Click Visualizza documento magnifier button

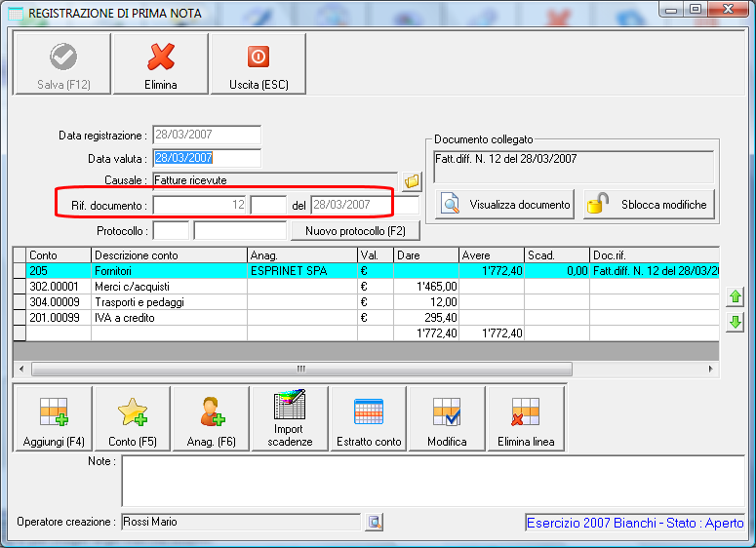coord(504,205)
